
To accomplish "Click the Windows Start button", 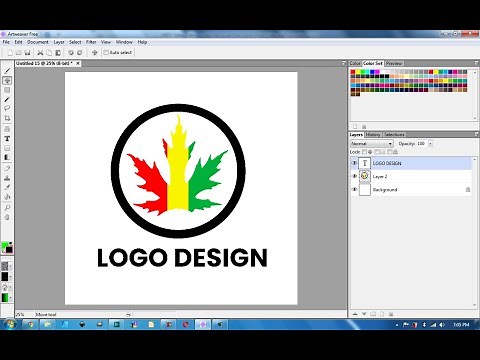I will click(9, 324).
